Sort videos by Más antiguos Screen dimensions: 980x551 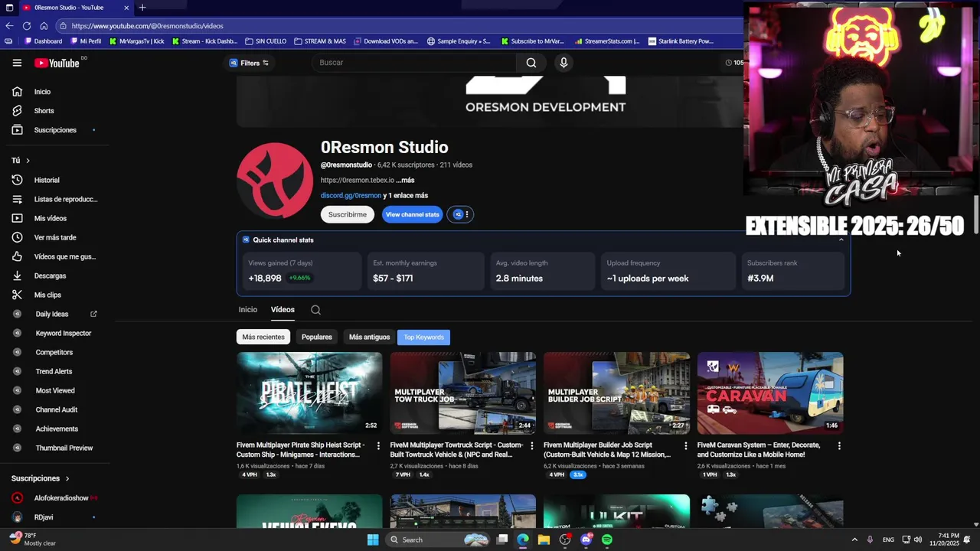tap(369, 337)
